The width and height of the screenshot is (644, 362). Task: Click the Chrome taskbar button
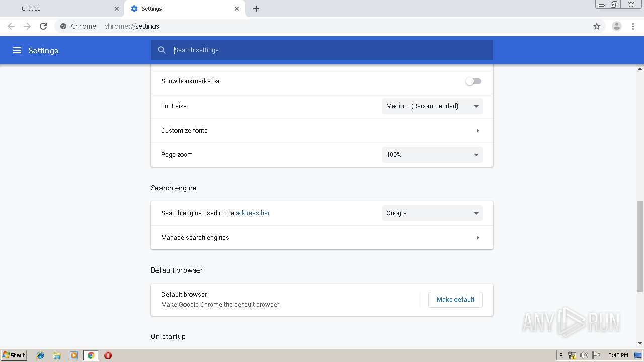(x=91, y=355)
